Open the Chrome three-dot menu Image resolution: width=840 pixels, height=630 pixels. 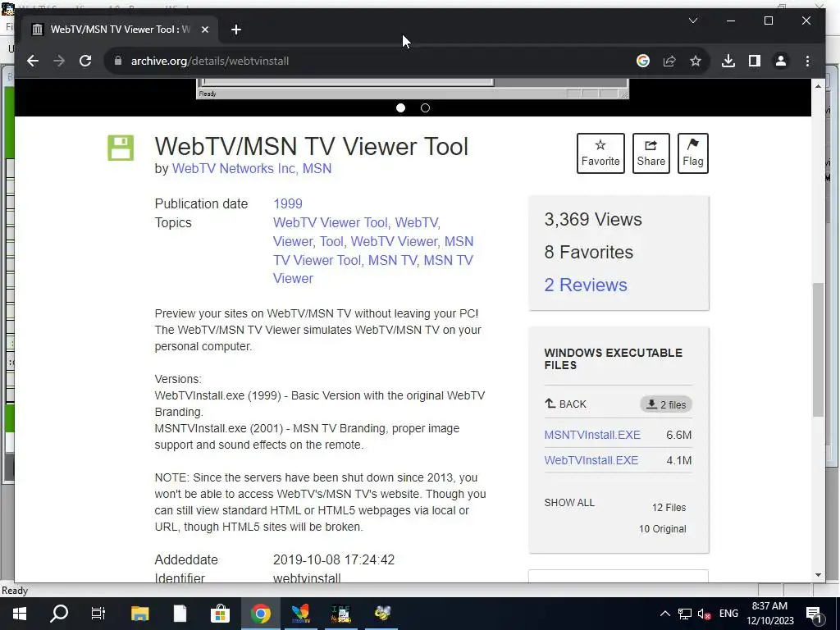pyautogui.click(x=807, y=61)
